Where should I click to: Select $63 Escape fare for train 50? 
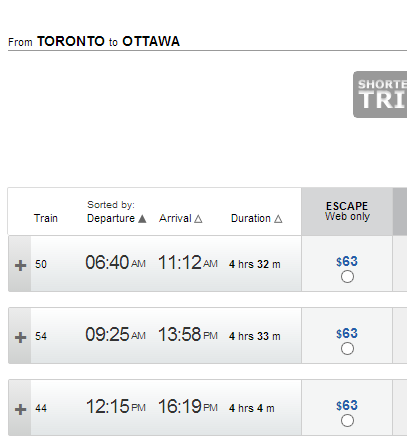pos(347,277)
